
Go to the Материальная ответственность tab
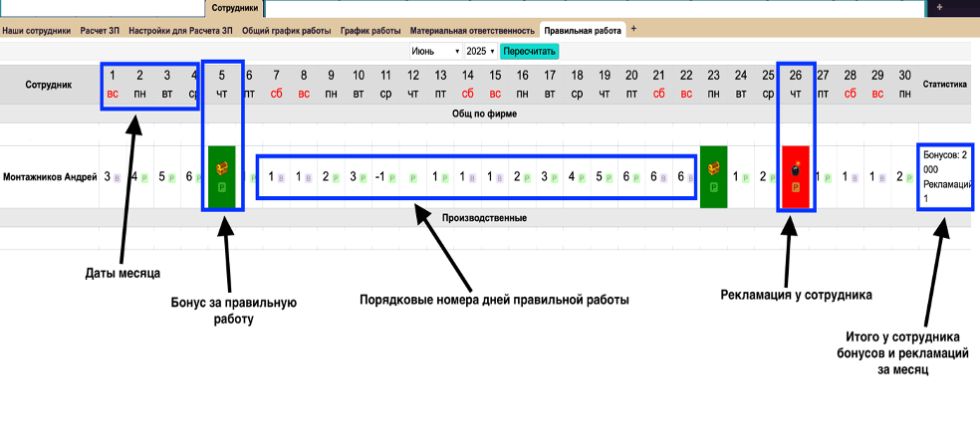pos(472,31)
